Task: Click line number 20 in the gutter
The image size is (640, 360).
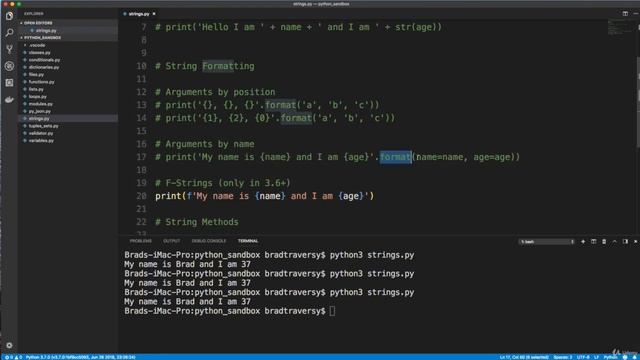Action: coord(141,196)
